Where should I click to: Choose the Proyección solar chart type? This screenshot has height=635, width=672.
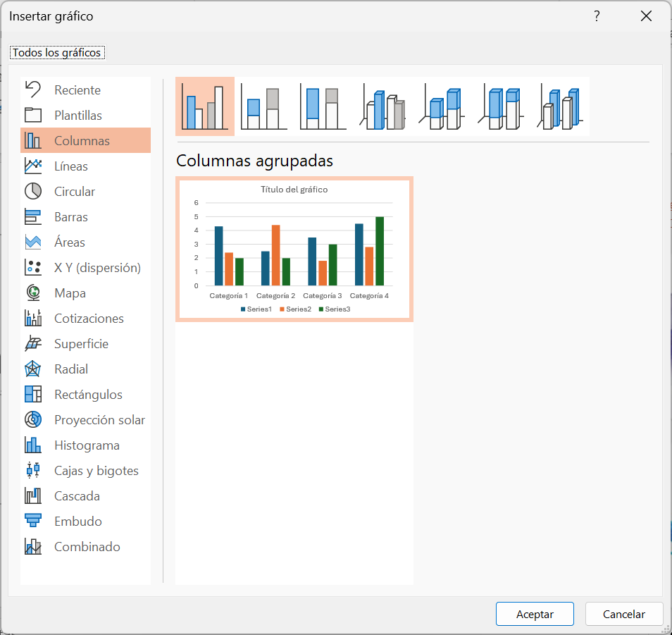tap(99, 420)
